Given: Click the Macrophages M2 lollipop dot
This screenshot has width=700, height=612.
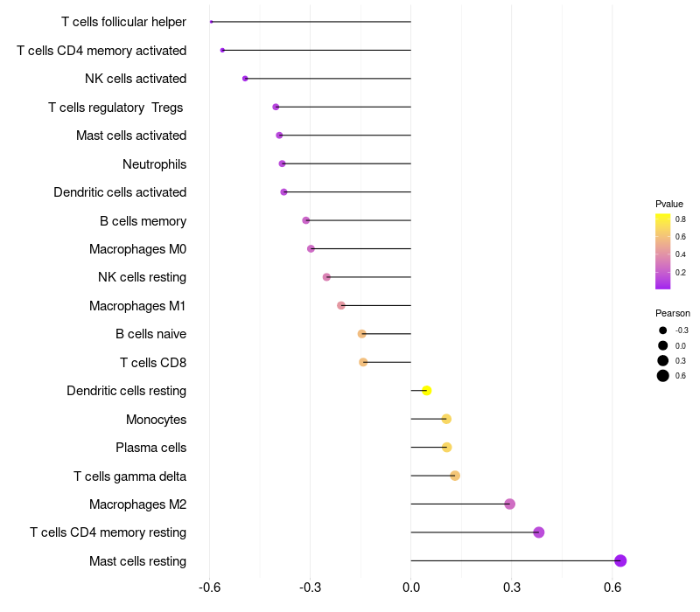Looking at the screenshot, I should (510, 504).
